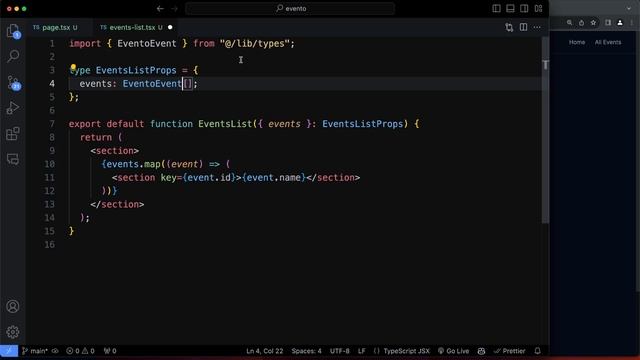Open Home link in browser window
640x360 pixels.
[x=577, y=42]
